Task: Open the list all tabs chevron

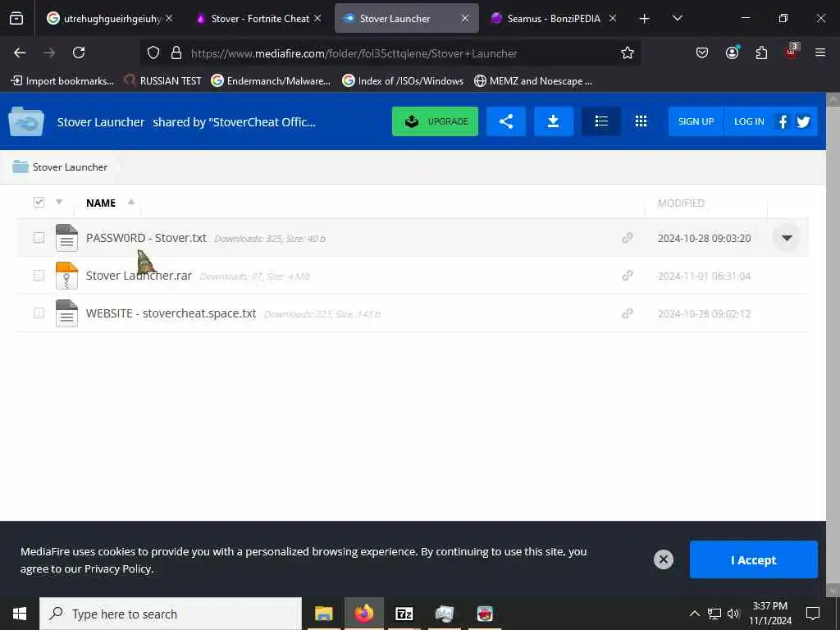Action: (x=677, y=18)
